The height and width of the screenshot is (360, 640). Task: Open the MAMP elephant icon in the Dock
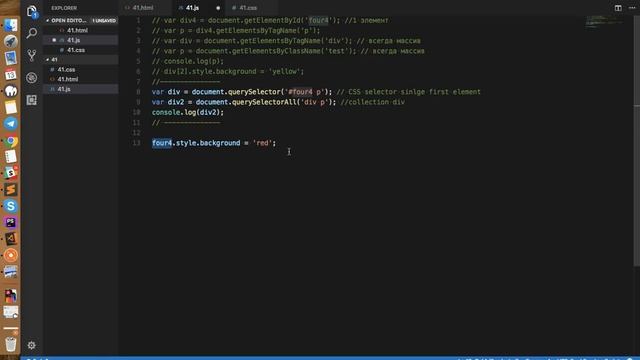(x=11, y=91)
